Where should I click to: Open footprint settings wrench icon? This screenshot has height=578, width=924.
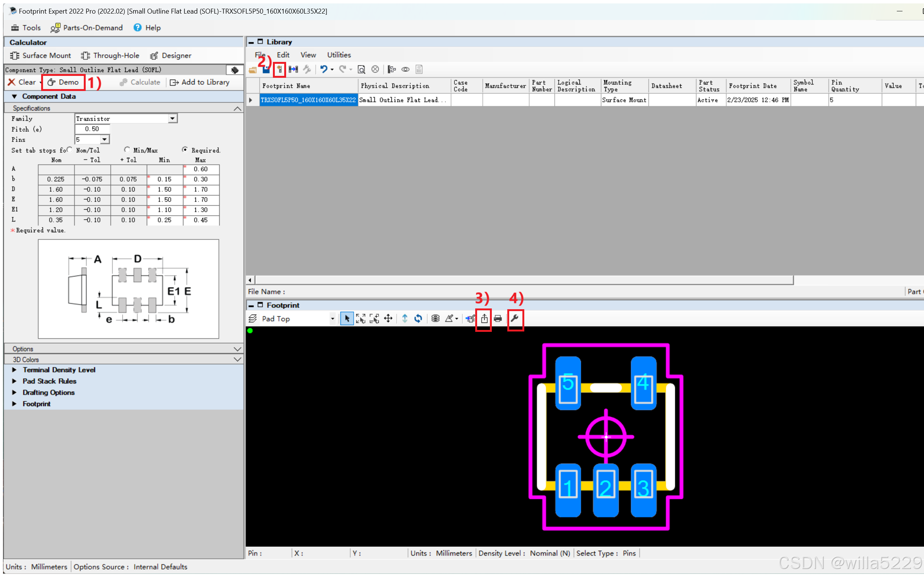[515, 318]
